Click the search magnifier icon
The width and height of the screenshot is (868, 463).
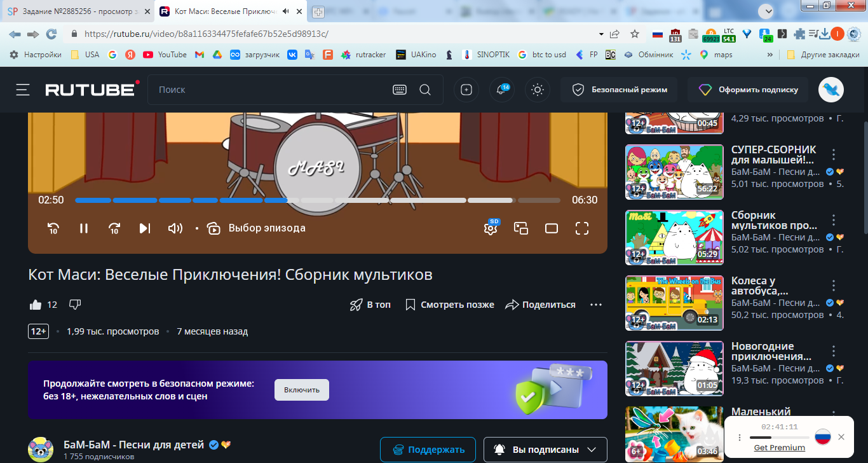click(x=425, y=90)
